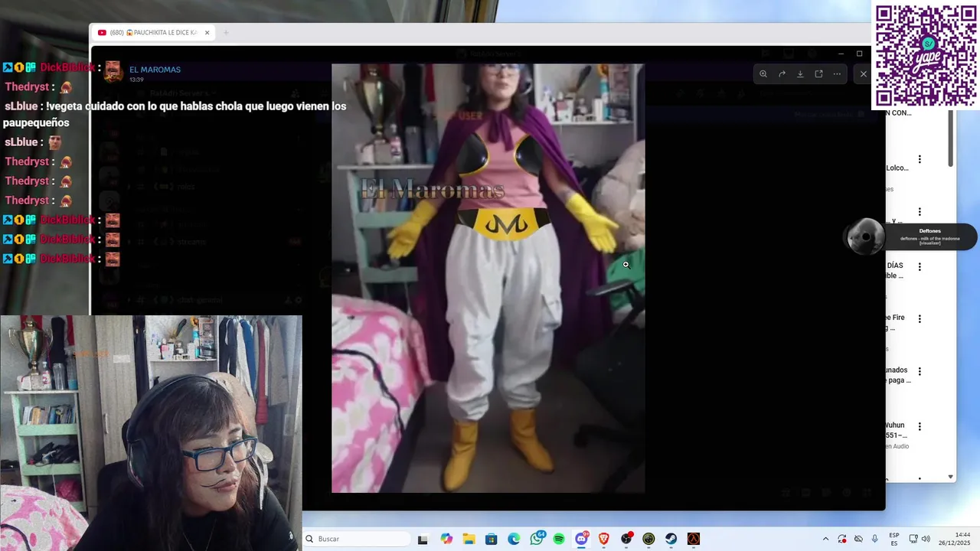The height and width of the screenshot is (551, 980).
Task: Open the three-dot more options in image viewer
Action: pyautogui.click(x=837, y=74)
